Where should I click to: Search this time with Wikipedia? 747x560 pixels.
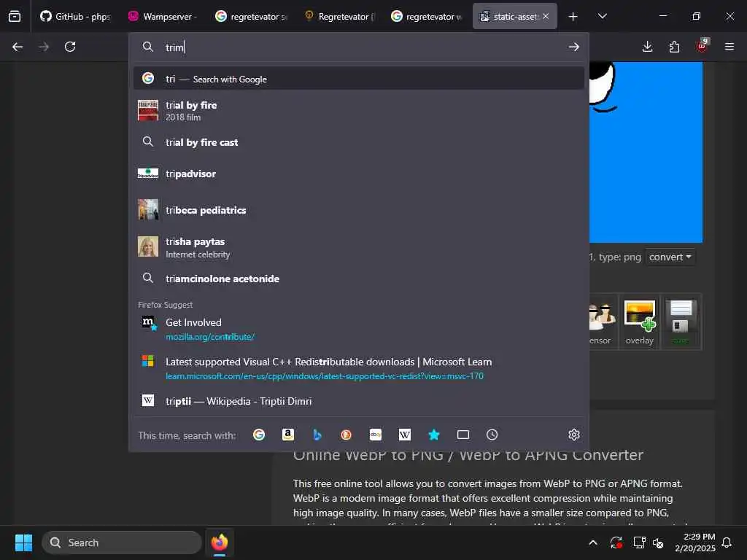(404, 435)
